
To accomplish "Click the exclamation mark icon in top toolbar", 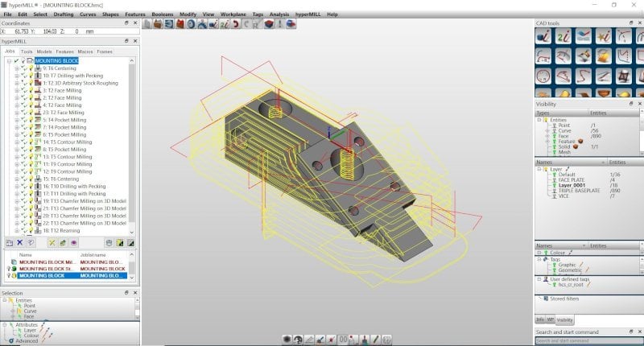I will (280, 24).
